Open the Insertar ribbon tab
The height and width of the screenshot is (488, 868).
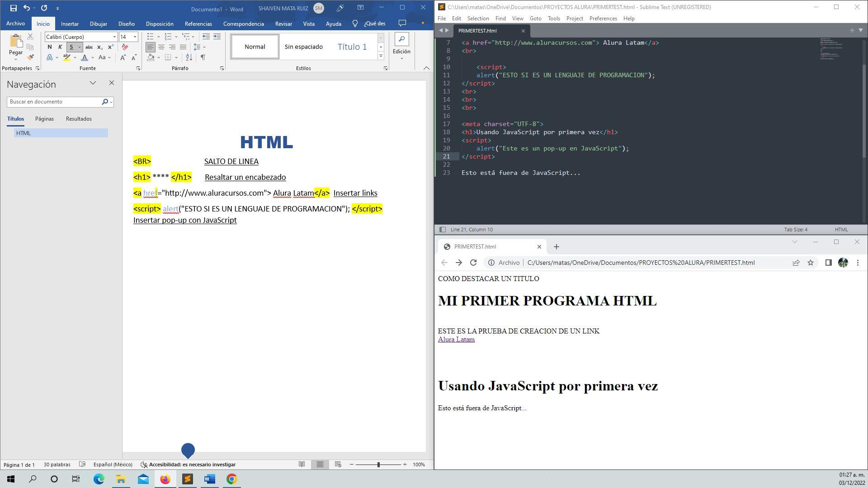coord(70,23)
